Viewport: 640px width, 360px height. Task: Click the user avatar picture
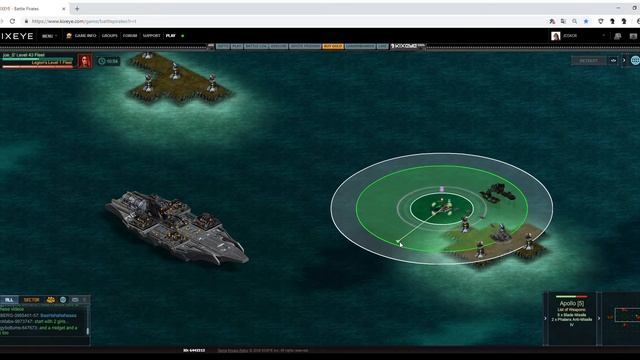(555, 36)
